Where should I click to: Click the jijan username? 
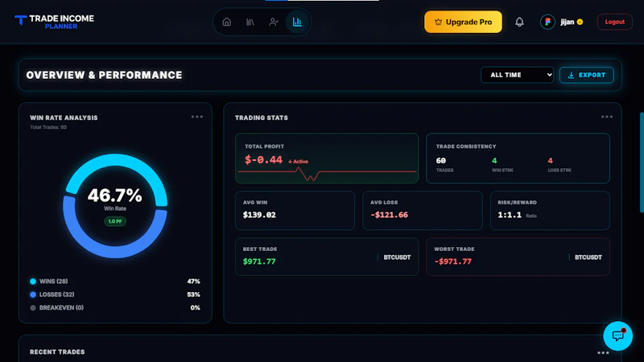568,22
